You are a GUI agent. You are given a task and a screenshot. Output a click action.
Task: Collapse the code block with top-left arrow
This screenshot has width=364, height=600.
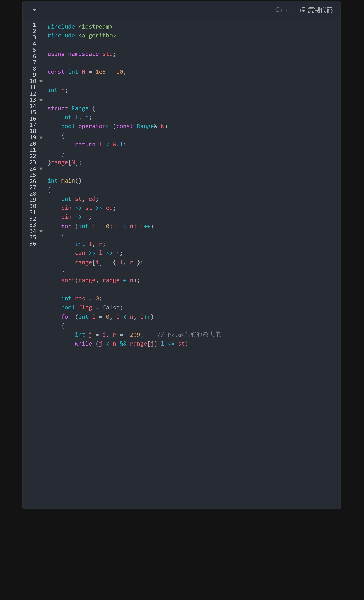coord(35,10)
